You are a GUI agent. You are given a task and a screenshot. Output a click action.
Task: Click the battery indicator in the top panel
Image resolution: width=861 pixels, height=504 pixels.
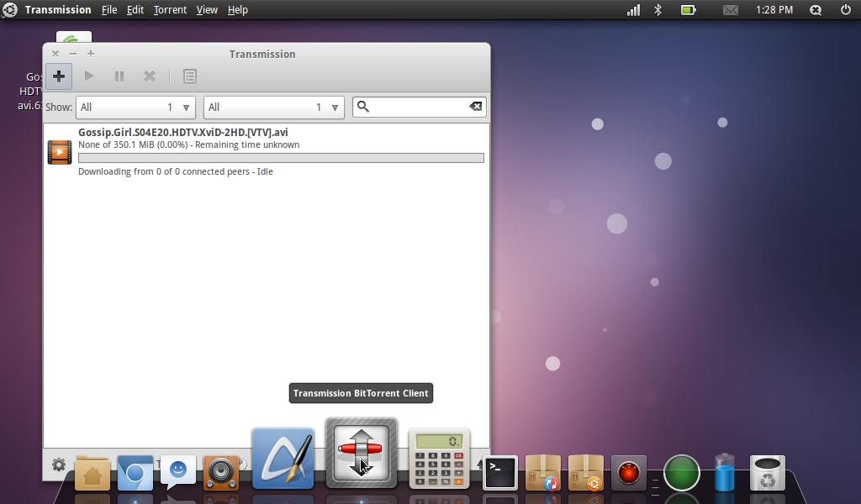pos(688,10)
